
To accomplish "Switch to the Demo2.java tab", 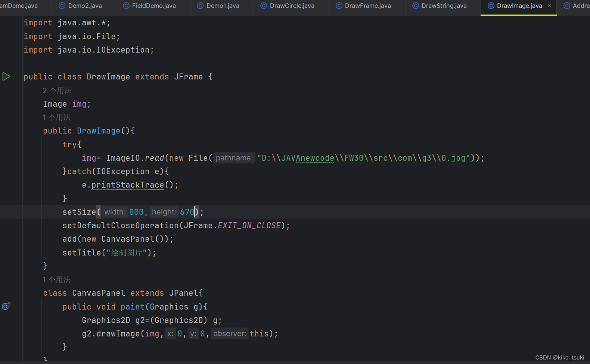I will coord(81,6).
